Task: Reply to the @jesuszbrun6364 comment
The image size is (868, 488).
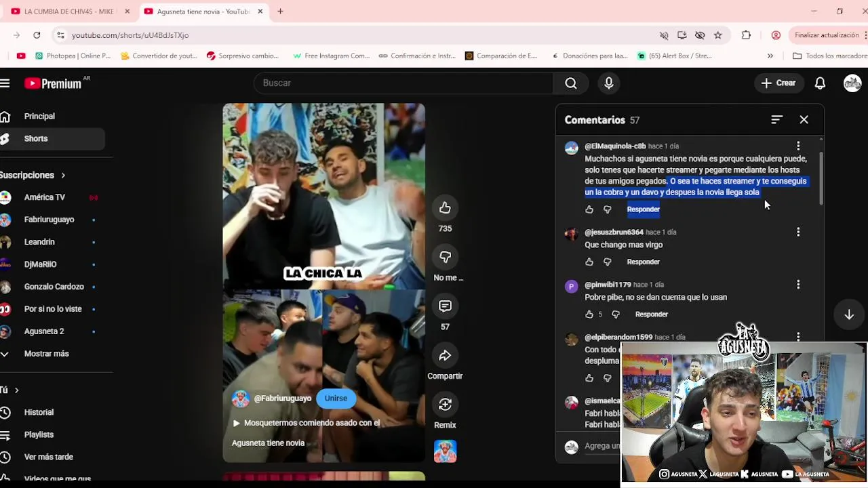Action: (643, 262)
